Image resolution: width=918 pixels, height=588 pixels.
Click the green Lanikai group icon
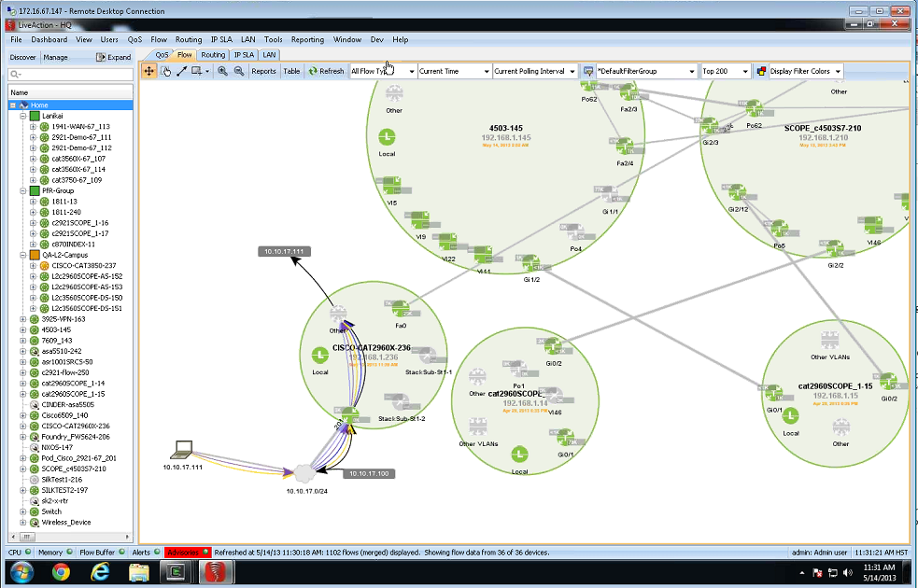[35, 116]
